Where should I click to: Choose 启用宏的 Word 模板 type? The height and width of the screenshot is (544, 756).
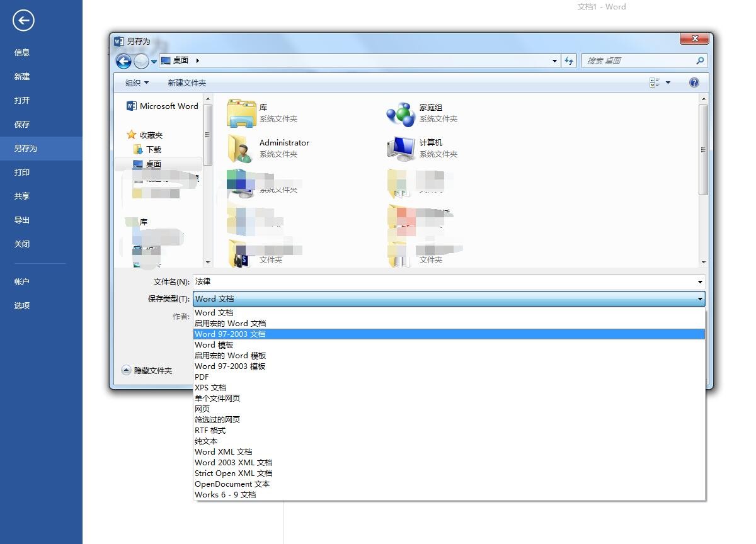(x=449, y=355)
